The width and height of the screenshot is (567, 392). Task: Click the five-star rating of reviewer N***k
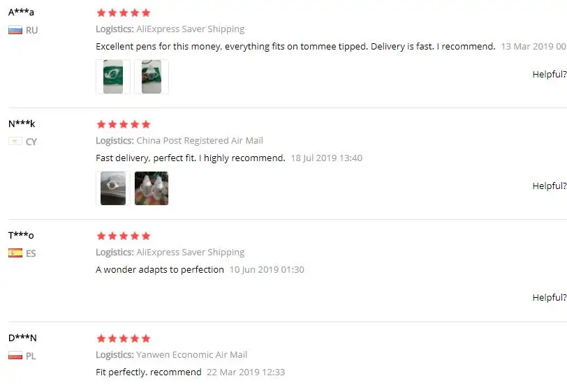[x=124, y=125]
